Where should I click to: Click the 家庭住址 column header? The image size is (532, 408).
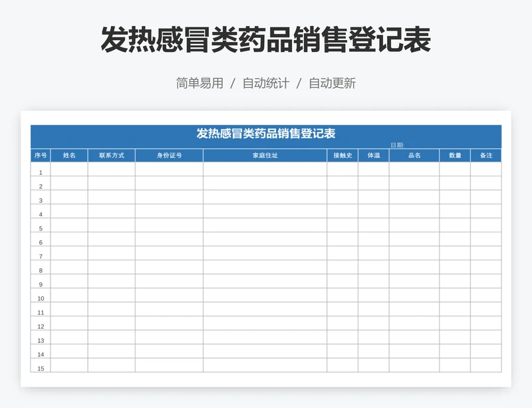(x=265, y=155)
